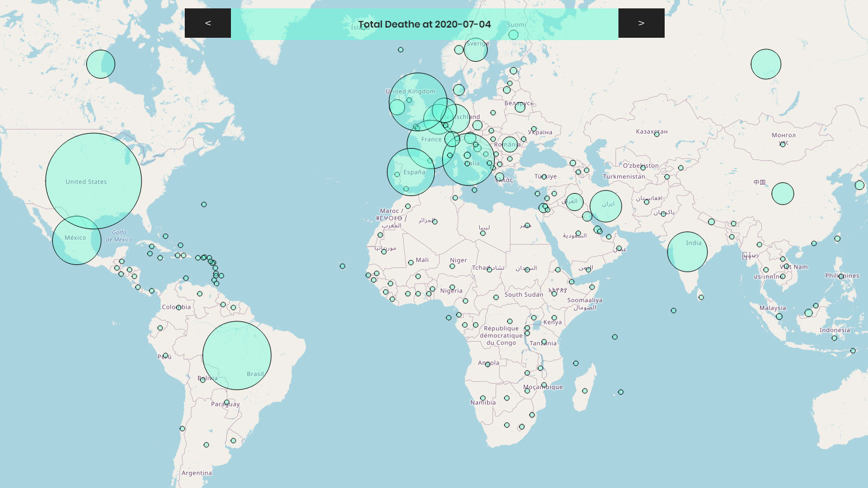Click the Mali small marker
The image size is (868, 488).
[x=411, y=262]
